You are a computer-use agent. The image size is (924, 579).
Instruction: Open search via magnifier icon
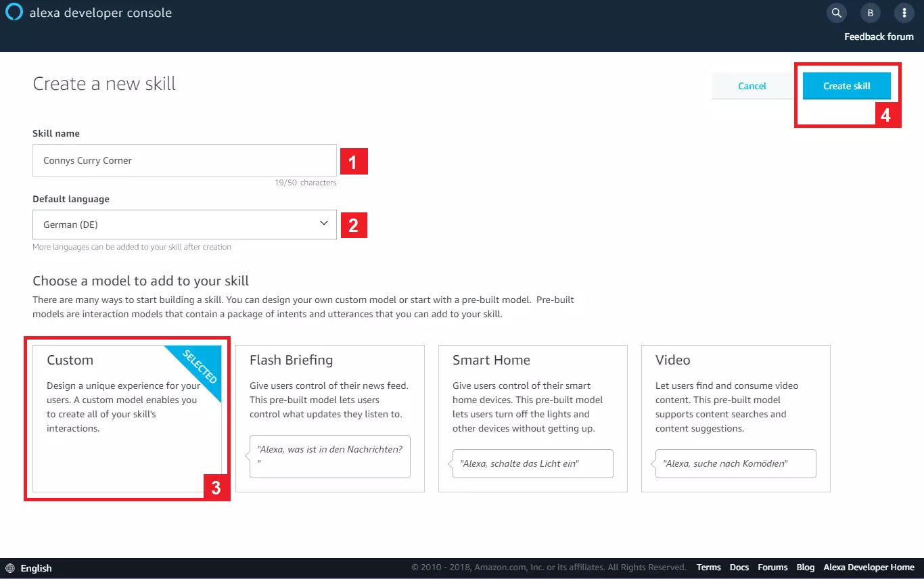[x=837, y=13]
